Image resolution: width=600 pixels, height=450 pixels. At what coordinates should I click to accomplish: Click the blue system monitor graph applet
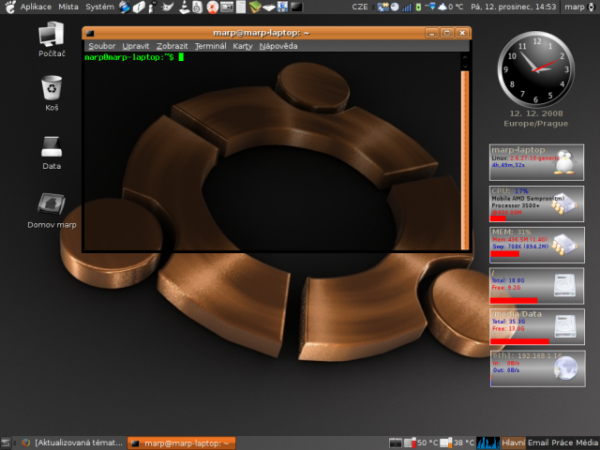pyautogui.click(x=488, y=443)
